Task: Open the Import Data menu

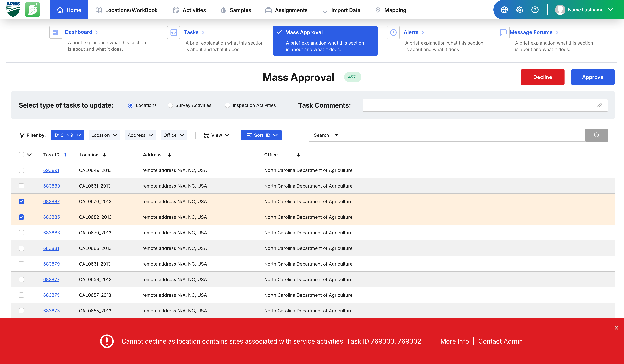Action: coord(341,10)
